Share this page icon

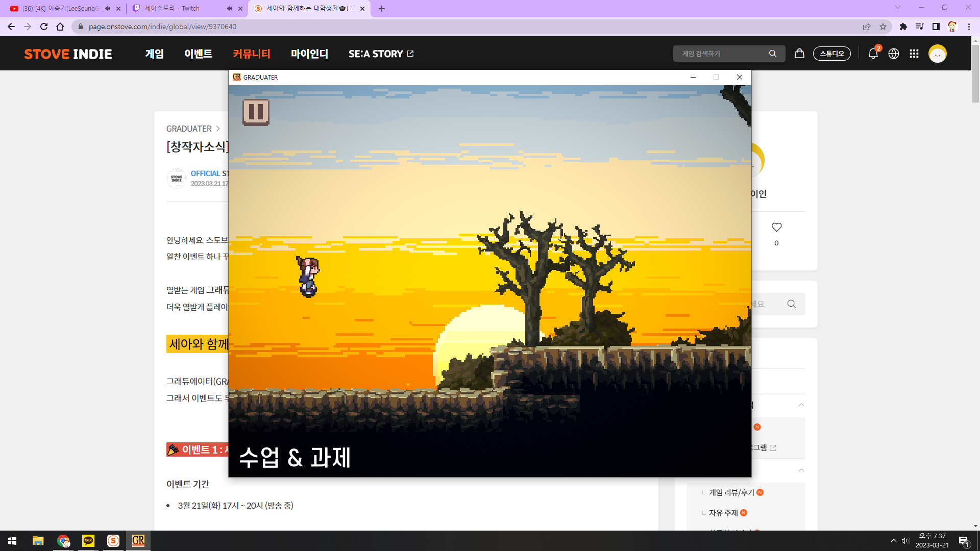coord(867,27)
